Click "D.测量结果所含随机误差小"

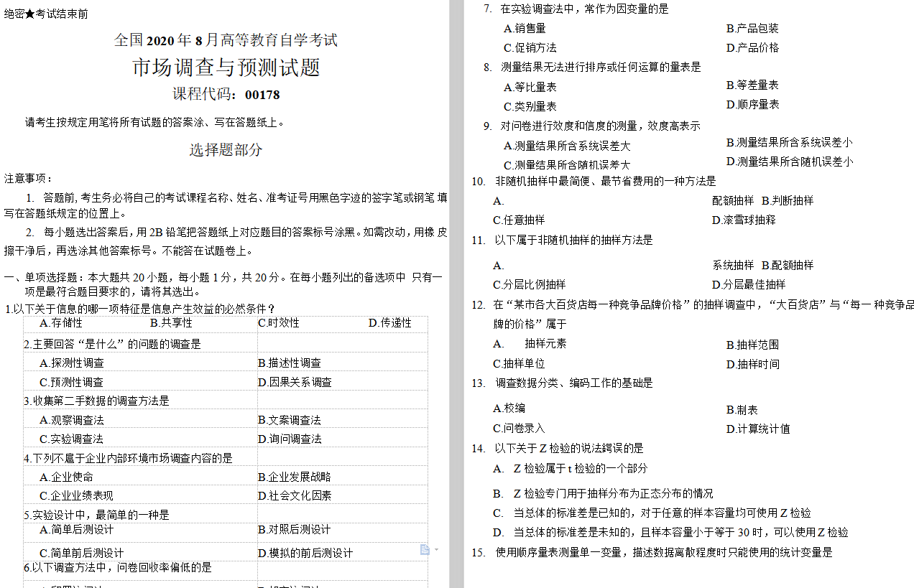(x=790, y=162)
